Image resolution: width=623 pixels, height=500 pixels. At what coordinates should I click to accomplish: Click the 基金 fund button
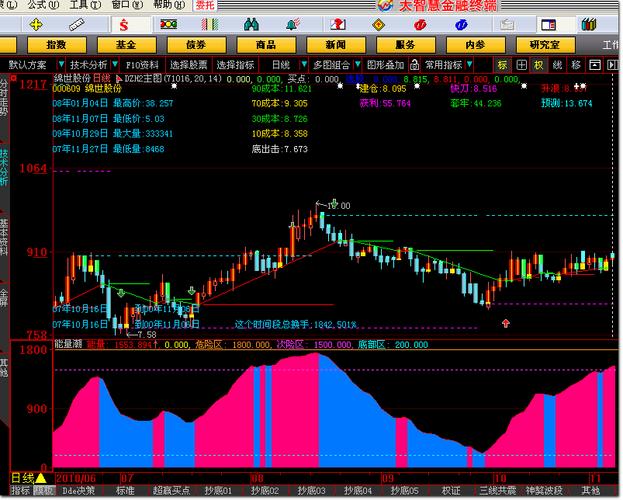point(125,44)
